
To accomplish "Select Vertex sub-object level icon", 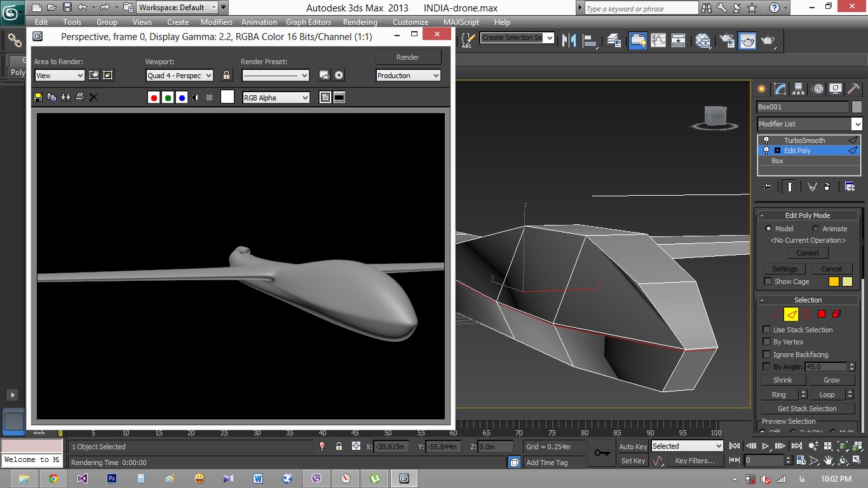I will click(x=775, y=314).
